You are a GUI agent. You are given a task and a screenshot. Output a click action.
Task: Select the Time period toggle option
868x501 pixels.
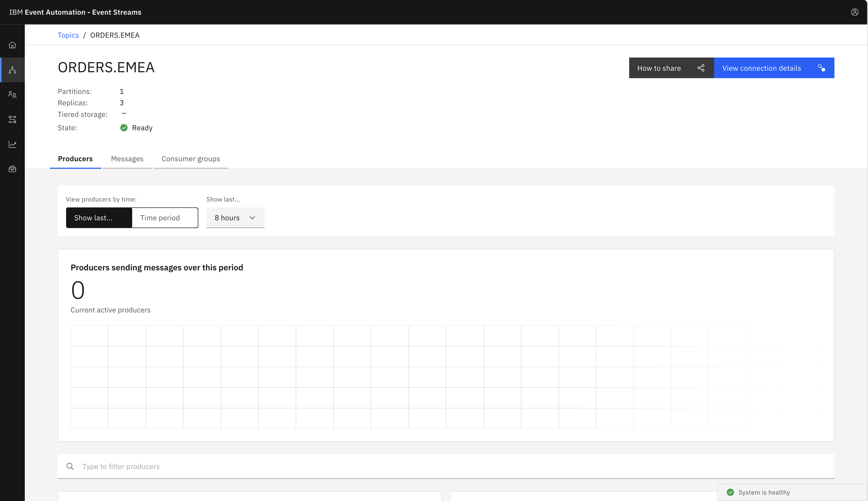coord(165,217)
